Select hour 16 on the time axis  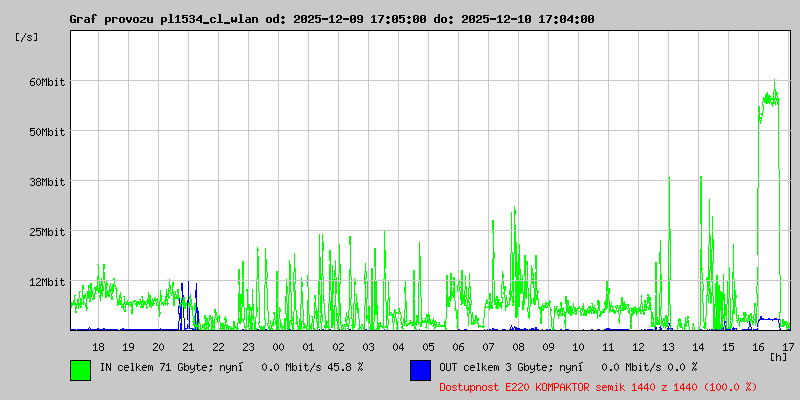pyautogui.click(x=758, y=346)
